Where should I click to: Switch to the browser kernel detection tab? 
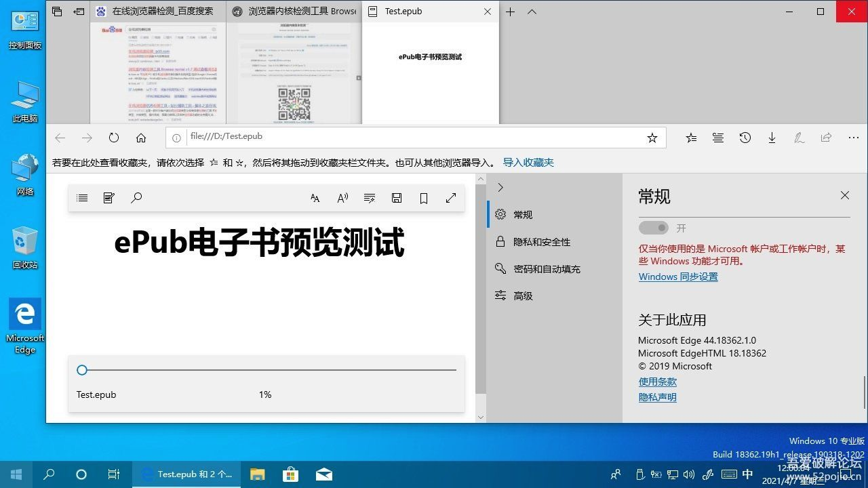pyautogui.click(x=294, y=12)
